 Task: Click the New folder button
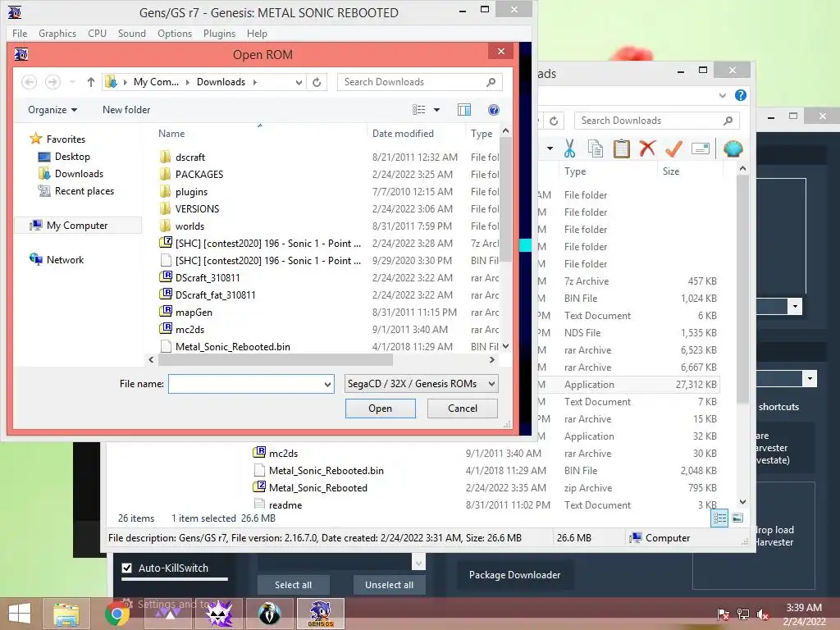[x=126, y=110]
